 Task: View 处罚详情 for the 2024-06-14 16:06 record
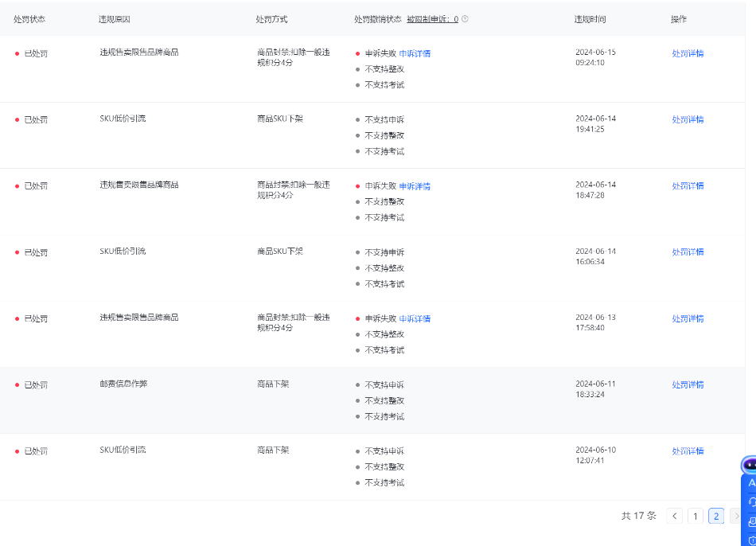(x=688, y=252)
